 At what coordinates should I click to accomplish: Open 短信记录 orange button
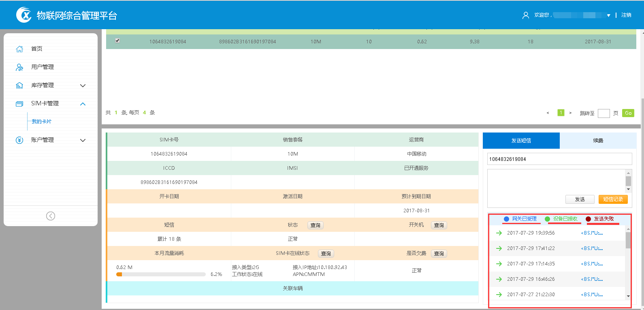pos(613,199)
